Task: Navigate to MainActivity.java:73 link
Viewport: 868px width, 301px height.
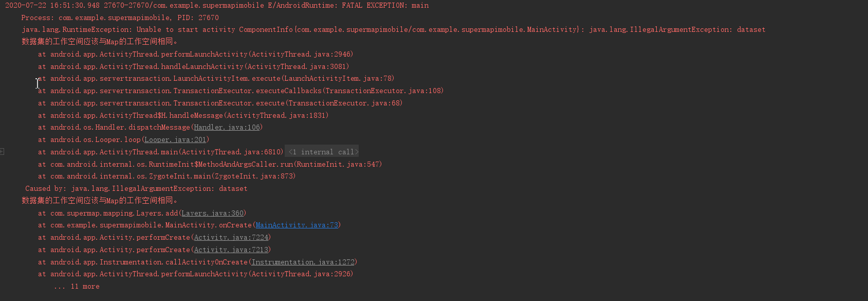Action: pos(297,225)
